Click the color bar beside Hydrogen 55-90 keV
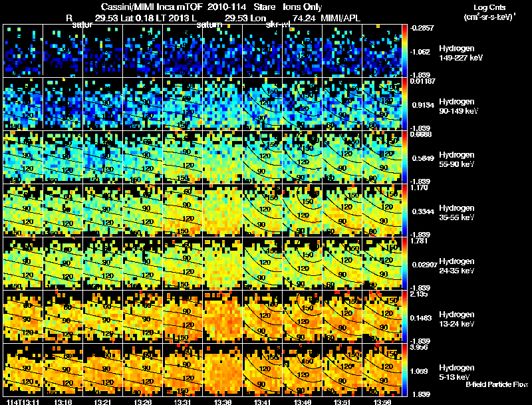This screenshot has height=405, width=532. pos(404,157)
